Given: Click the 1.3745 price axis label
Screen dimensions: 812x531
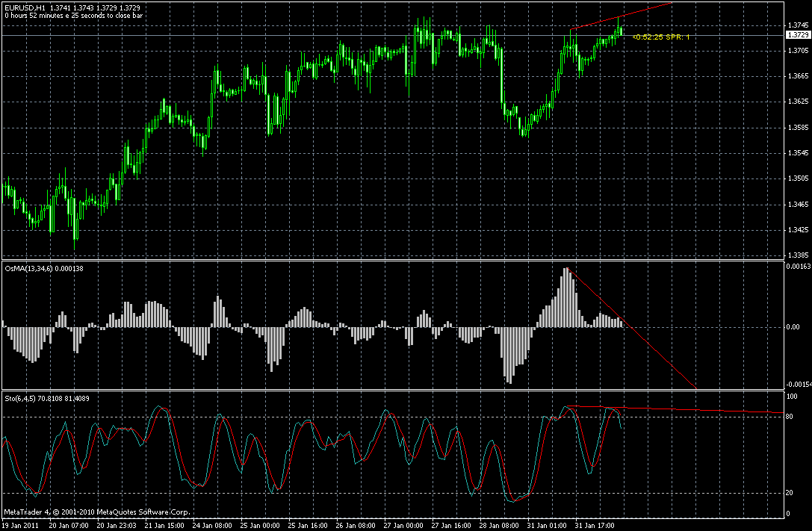Looking at the screenshot, I should 798,25.
